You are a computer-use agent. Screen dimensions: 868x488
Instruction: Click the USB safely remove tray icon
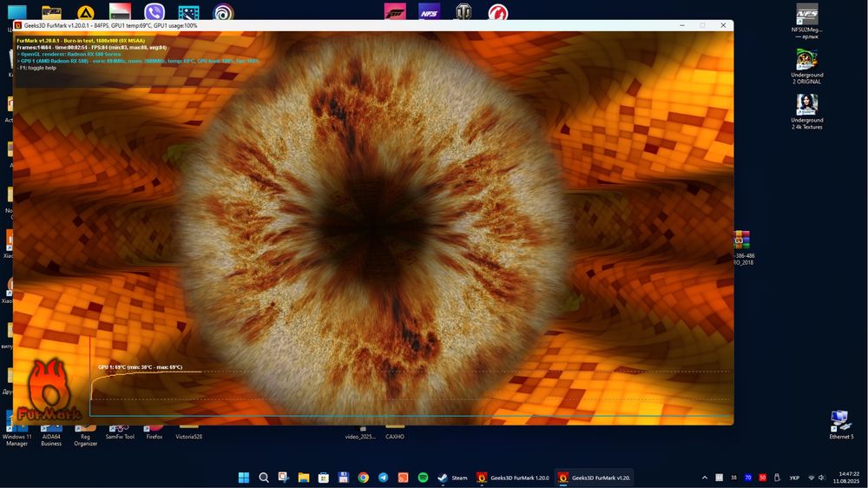(x=777, y=478)
